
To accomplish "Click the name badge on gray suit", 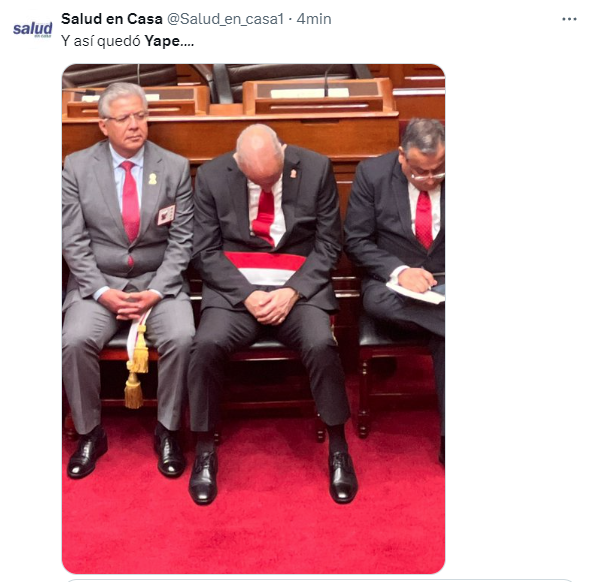I will click(x=166, y=214).
